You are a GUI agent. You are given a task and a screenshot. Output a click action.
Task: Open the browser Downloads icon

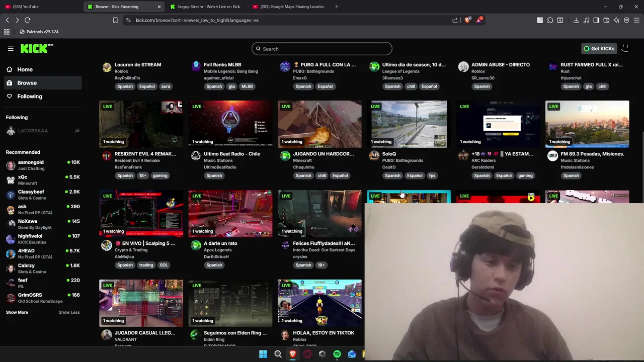click(x=576, y=20)
